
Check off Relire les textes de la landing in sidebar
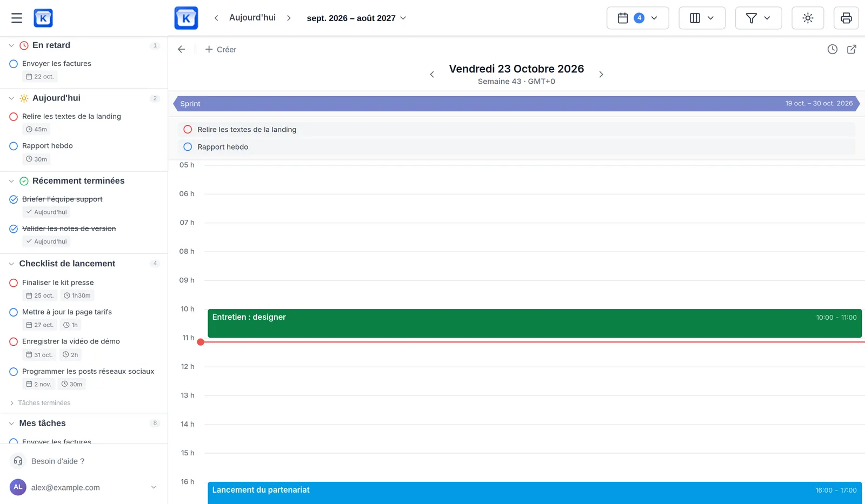coord(14,117)
